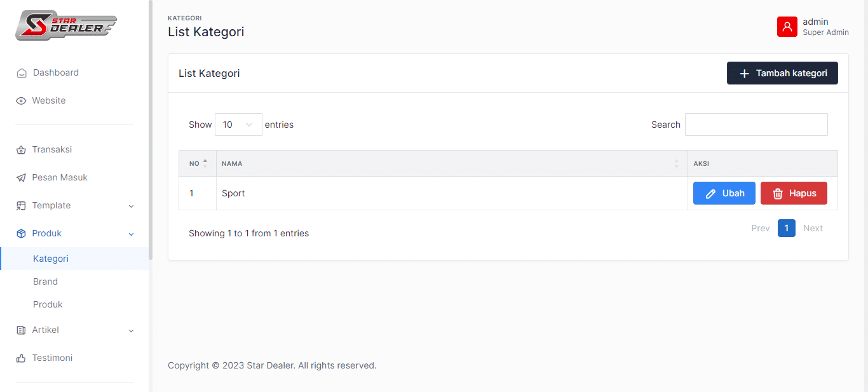The image size is (868, 392).
Task: Click the red admin user avatar
Action: [x=787, y=27]
